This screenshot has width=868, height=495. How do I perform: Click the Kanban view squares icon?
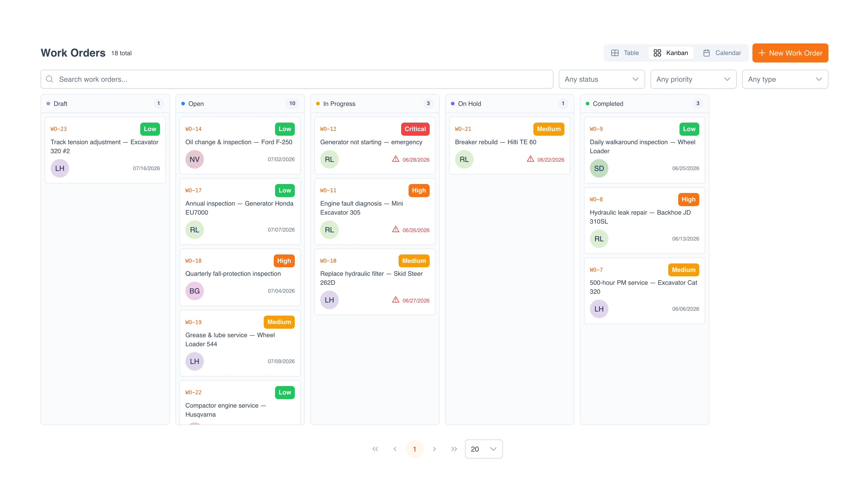(657, 53)
